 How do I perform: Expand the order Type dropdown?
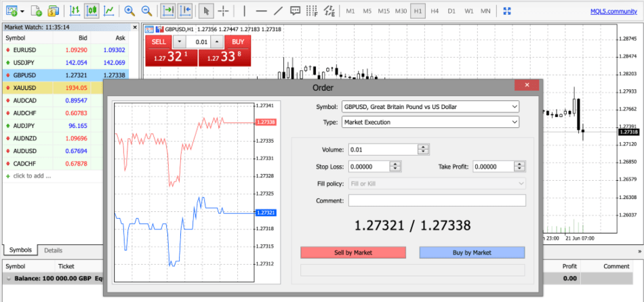click(x=430, y=122)
